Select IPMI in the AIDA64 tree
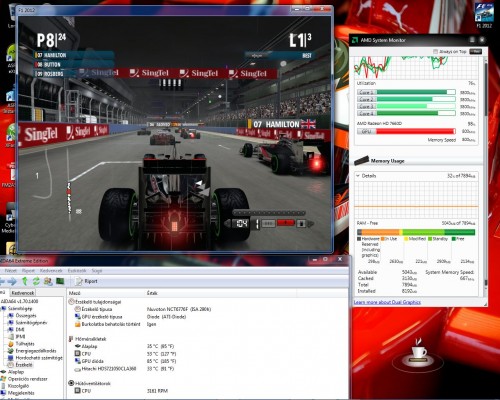This screenshot has height=400, width=500. [20, 337]
